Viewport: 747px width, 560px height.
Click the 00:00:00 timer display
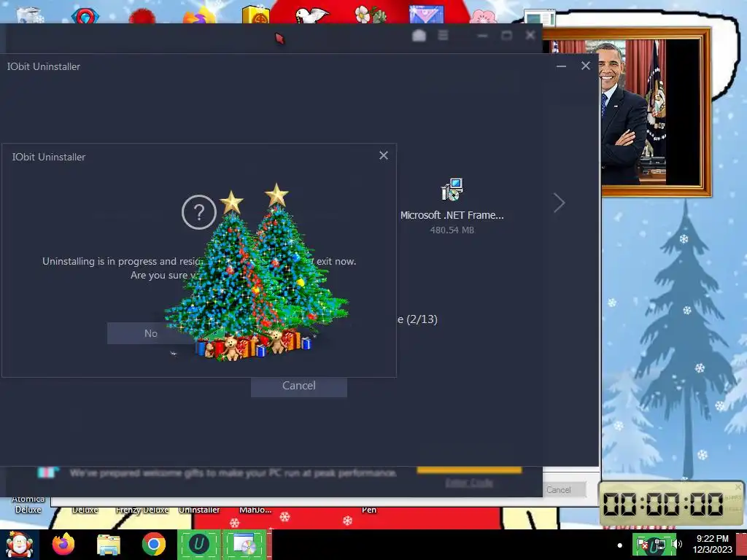(664, 504)
